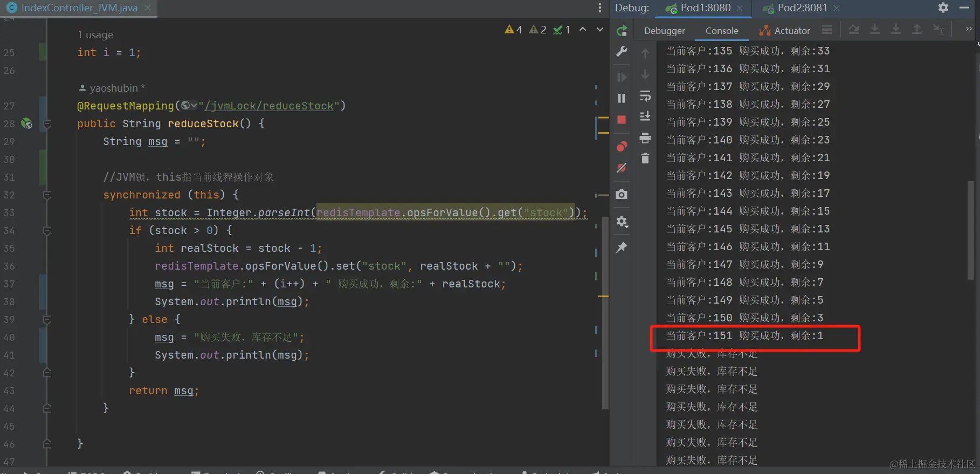Click the Resume Program icon
Viewport: 980px width, 474px height.
click(x=622, y=77)
